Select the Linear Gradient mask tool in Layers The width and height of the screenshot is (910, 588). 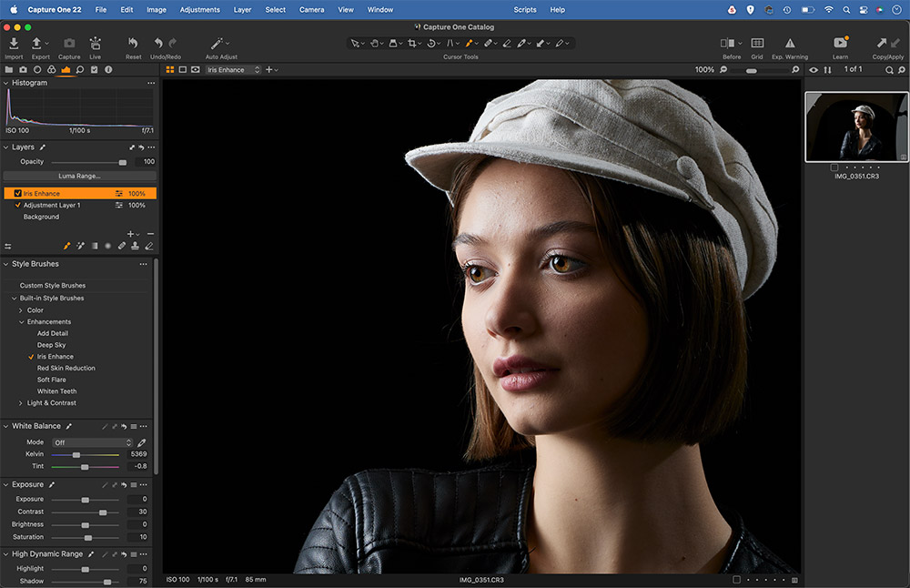coord(95,246)
